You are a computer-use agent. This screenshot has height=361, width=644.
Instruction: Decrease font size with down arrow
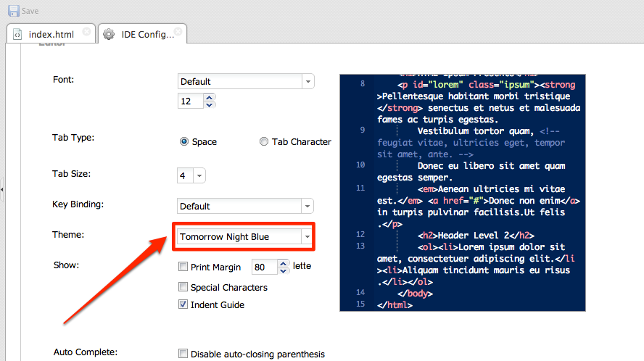(x=210, y=105)
